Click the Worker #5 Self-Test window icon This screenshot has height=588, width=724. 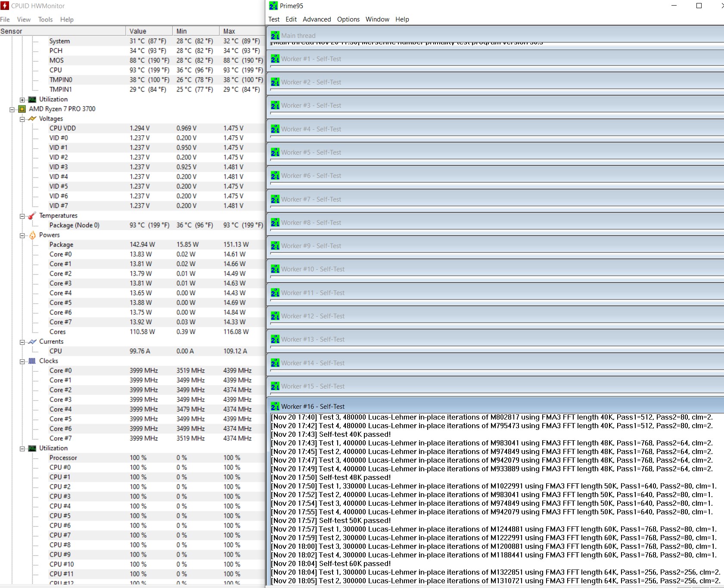[275, 152]
